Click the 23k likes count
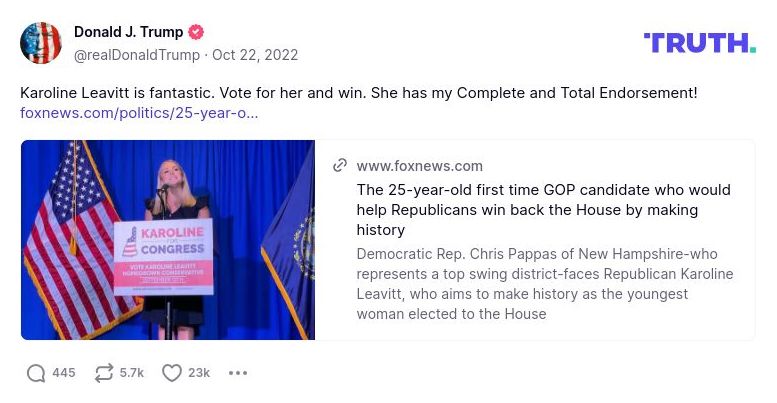777x403 pixels. (x=199, y=373)
